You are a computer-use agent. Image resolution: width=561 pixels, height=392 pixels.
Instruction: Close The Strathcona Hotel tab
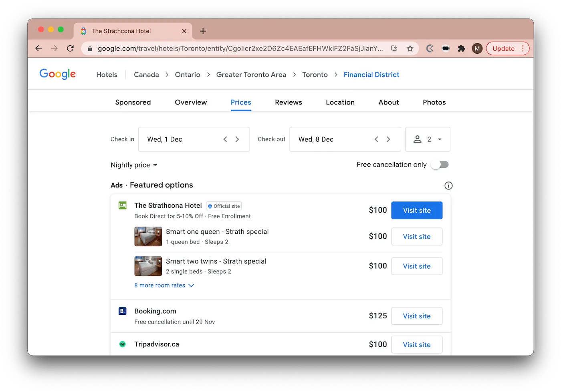pyautogui.click(x=184, y=31)
